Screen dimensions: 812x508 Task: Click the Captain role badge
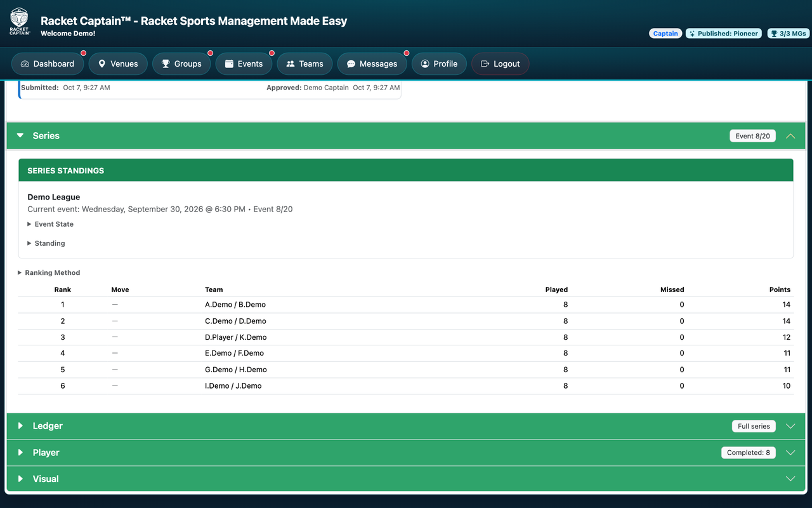point(665,34)
